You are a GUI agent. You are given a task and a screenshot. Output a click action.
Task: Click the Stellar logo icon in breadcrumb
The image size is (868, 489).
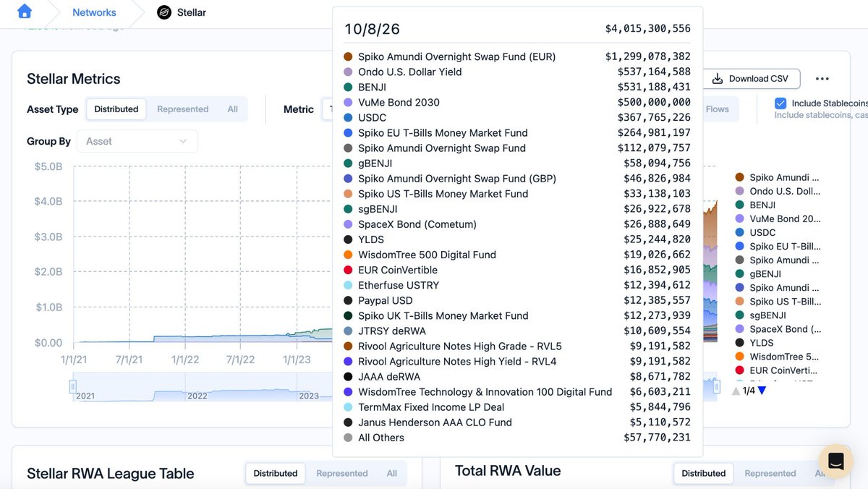164,12
